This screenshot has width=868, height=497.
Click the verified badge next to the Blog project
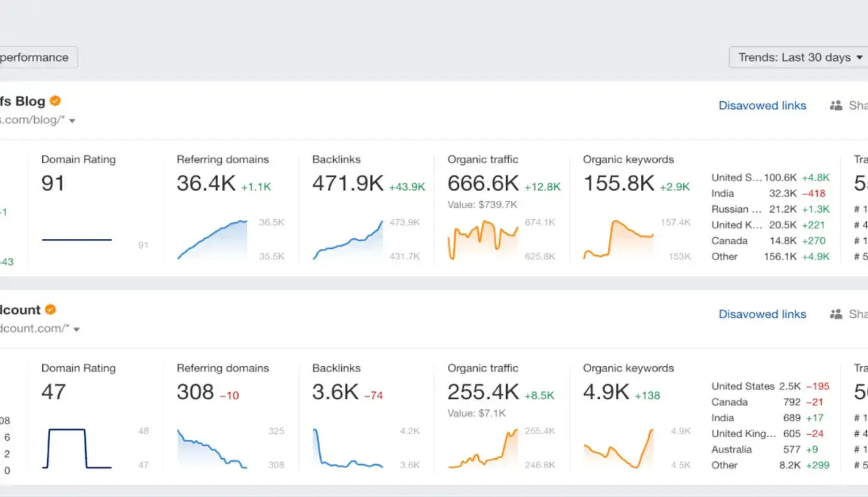point(54,101)
